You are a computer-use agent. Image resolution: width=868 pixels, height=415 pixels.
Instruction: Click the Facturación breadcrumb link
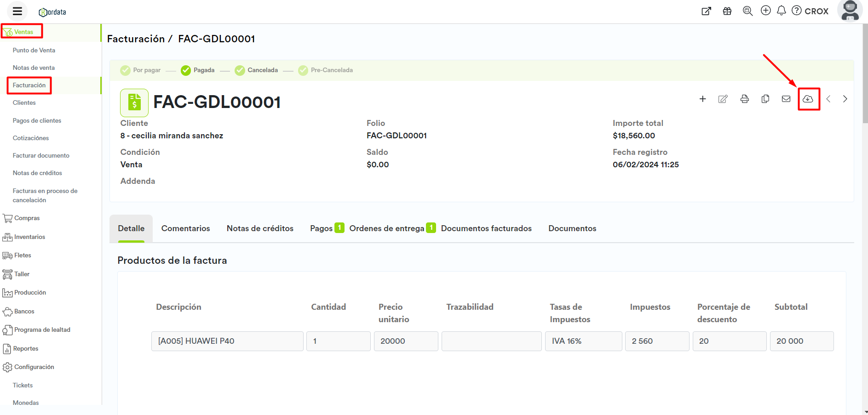136,39
